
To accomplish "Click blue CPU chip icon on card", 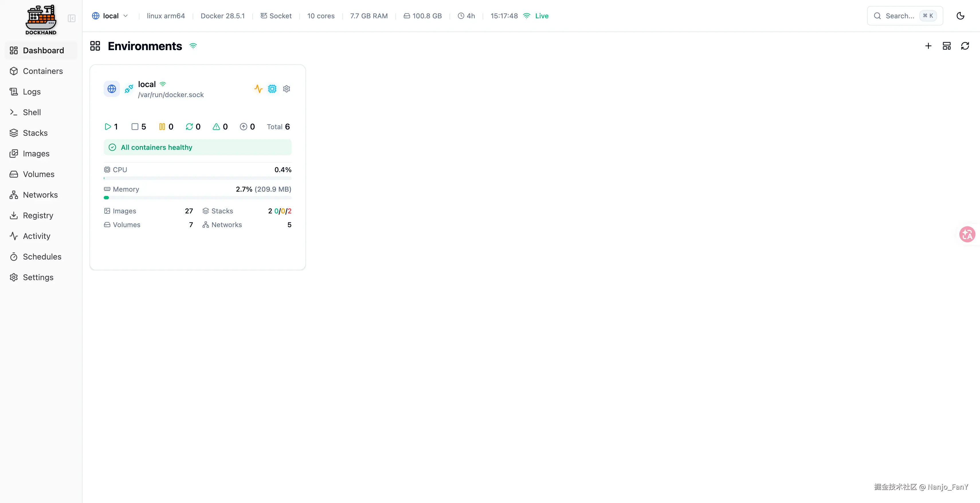I will tap(272, 89).
